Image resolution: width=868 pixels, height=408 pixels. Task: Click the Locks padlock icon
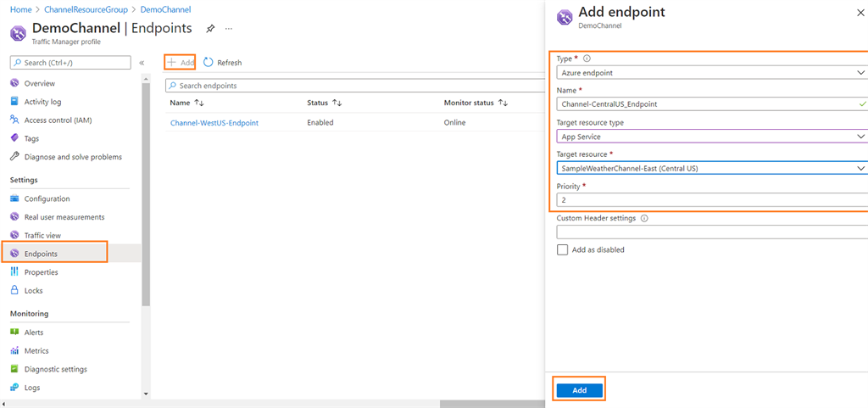click(15, 290)
